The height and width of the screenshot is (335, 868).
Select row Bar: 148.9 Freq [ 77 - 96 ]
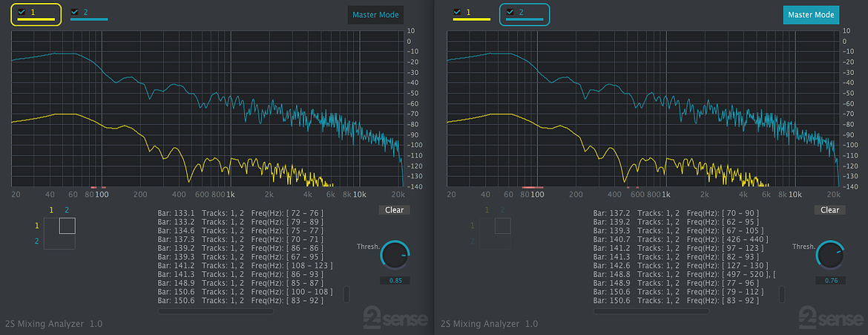[x=676, y=284]
